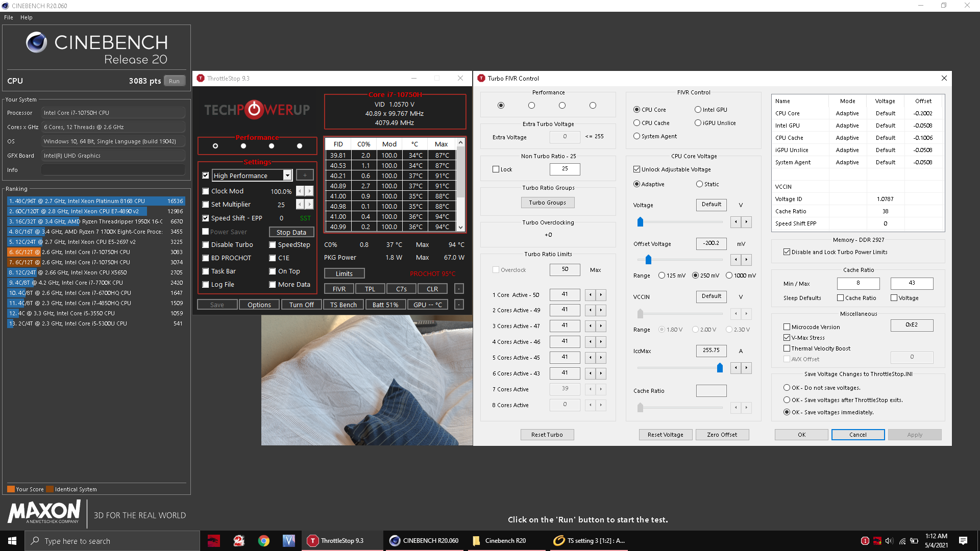Click the battery icon in system tray
The width and height of the screenshot is (980, 551).
click(915, 541)
